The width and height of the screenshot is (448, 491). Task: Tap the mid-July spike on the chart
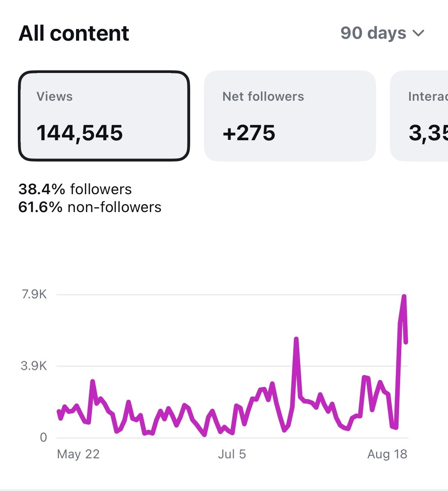point(296,339)
